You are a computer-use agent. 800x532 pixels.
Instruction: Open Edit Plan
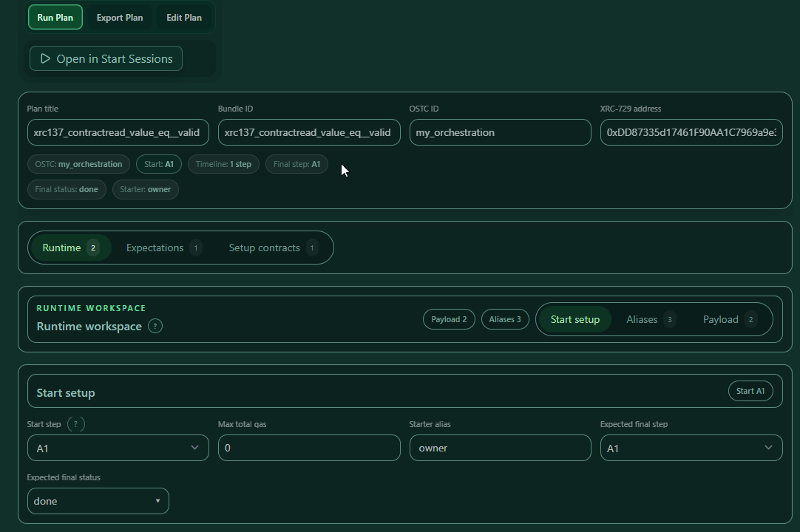tap(184, 17)
